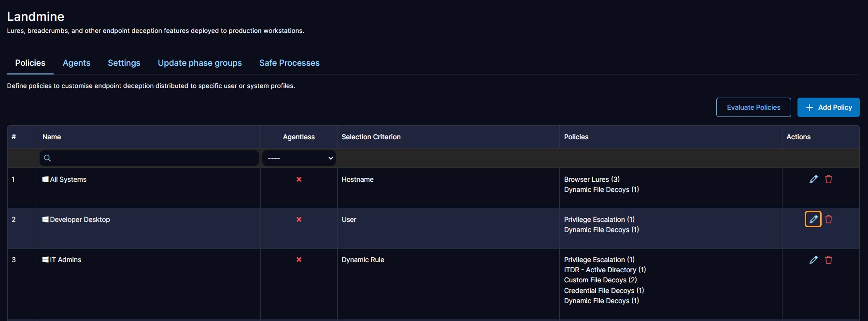This screenshot has height=321, width=868.
Task: Open the Settings tab
Action: (x=124, y=63)
